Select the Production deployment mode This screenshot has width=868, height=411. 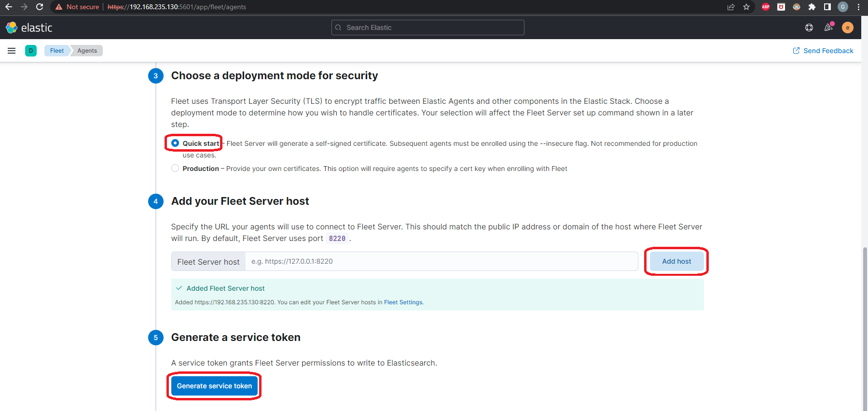coord(175,168)
